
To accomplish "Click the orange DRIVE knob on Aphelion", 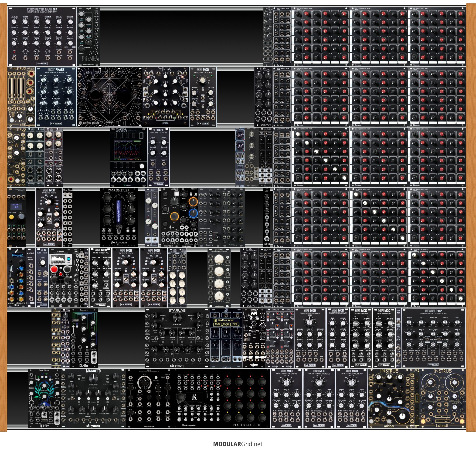I will (x=174, y=216).
